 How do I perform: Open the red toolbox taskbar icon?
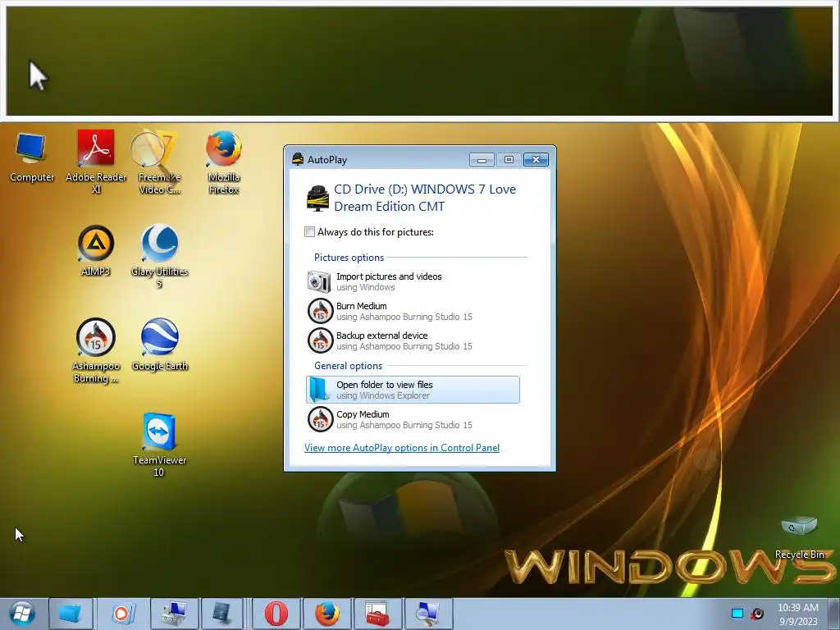click(377, 614)
